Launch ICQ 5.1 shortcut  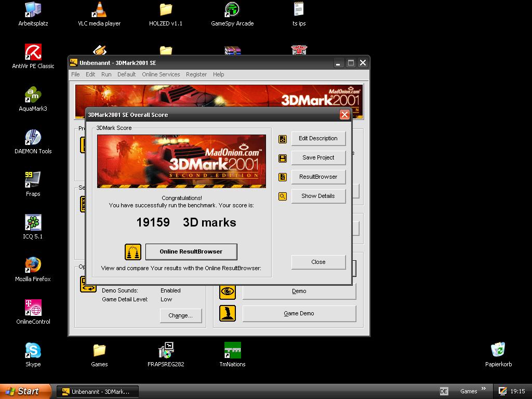[33, 227]
